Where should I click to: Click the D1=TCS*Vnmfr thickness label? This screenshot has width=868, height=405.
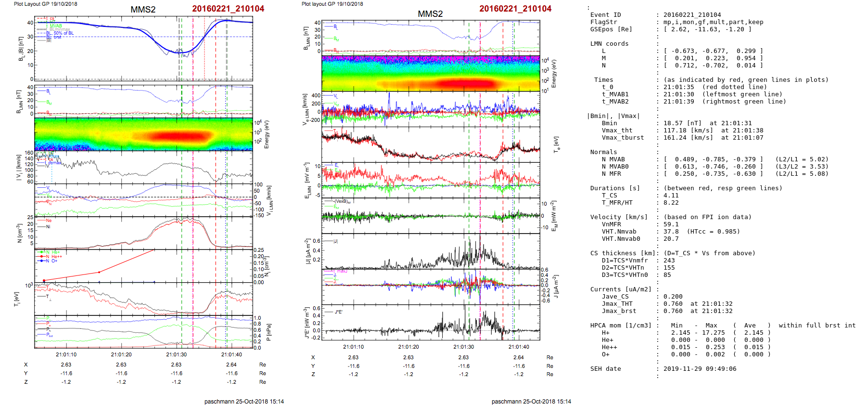tap(625, 261)
